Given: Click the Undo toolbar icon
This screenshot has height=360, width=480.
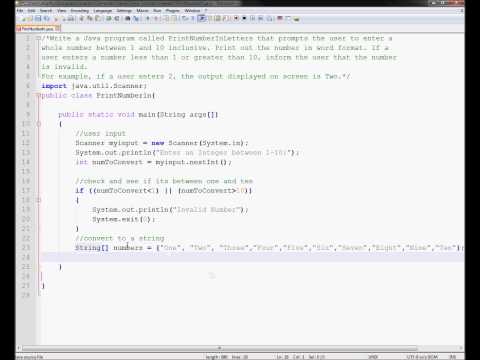Looking at the screenshot, I should click(x=108, y=19).
